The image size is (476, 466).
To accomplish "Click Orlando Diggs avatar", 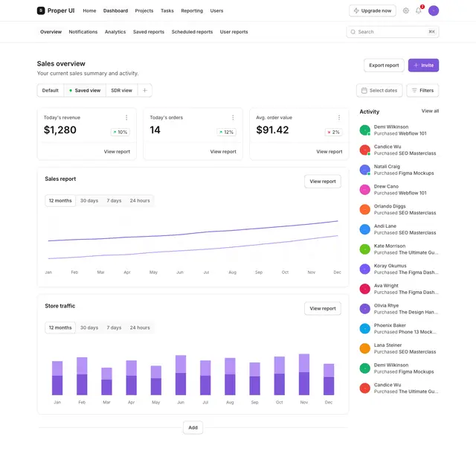I will [x=364, y=209].
